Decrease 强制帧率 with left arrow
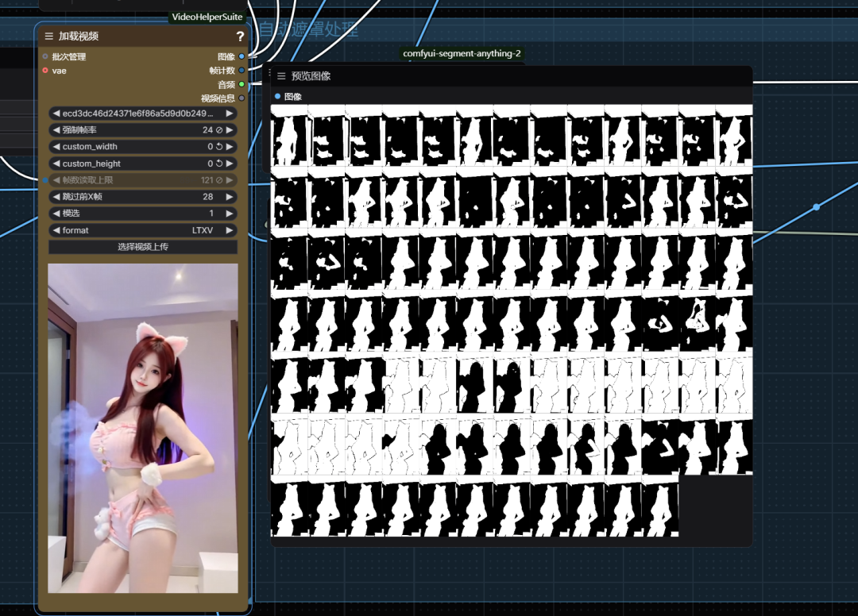858x616 pixels. pos(56,130)
